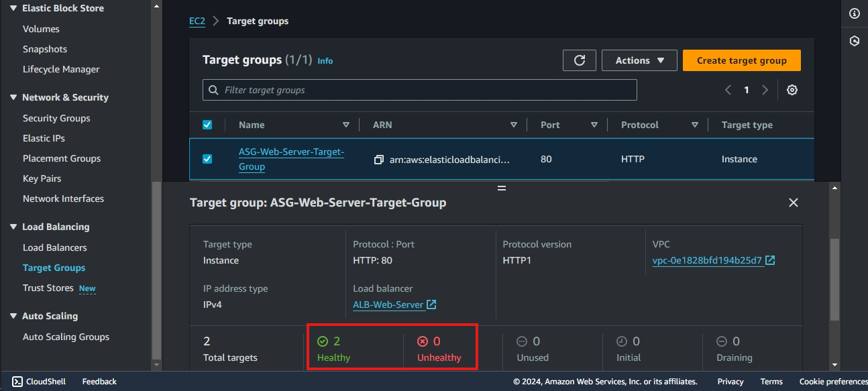This screenshot has height=391, width=868.
Task: Click the Filter target groups search field
Action: point(420,90)
